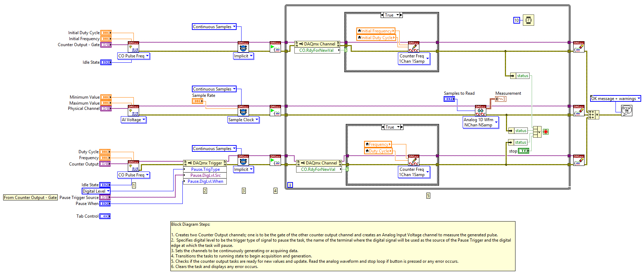Select the Pause.DigLvl.When property
This screenshot has width=644, height=274.
[205, 181]
